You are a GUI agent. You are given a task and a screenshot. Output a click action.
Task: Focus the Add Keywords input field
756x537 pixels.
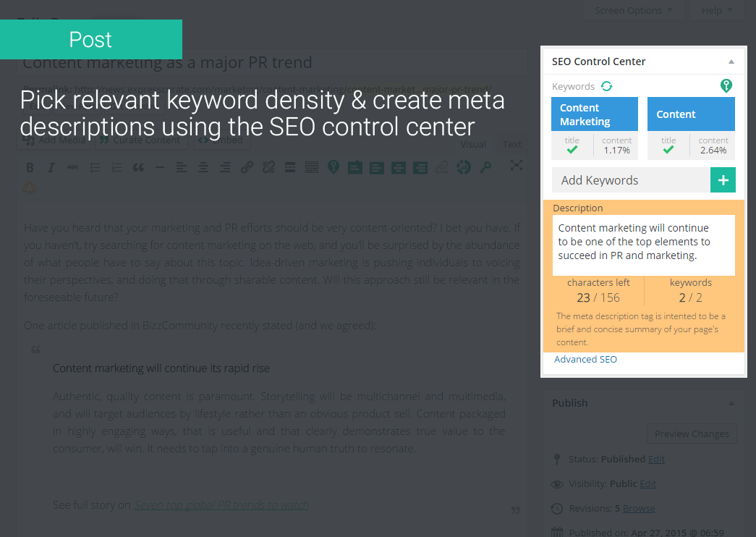pos(631,180)
